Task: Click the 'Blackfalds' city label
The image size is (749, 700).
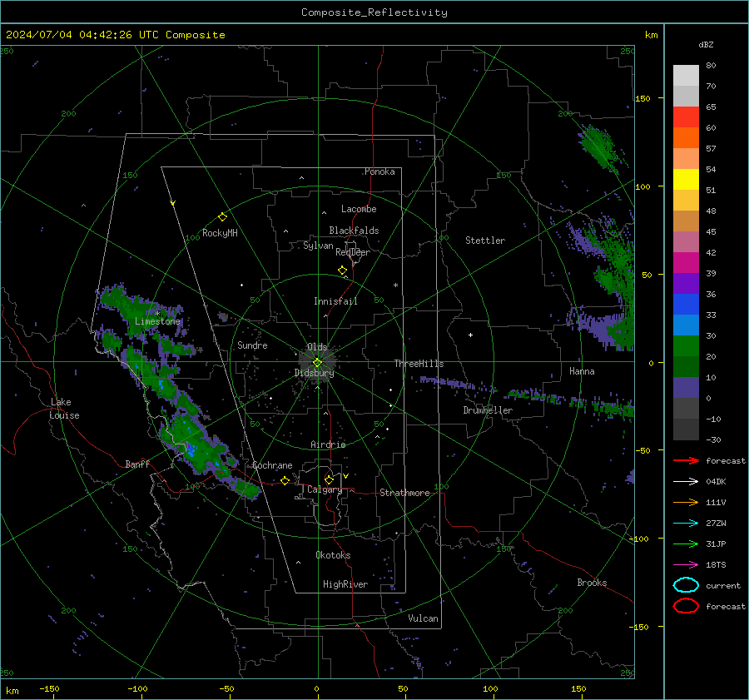Action: [x=354, y=231]
